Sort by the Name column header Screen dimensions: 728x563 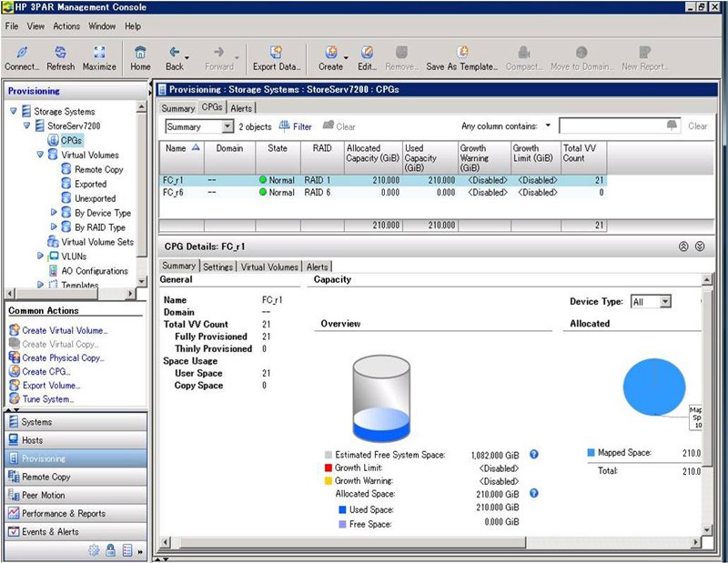click(x=182, y=158)
